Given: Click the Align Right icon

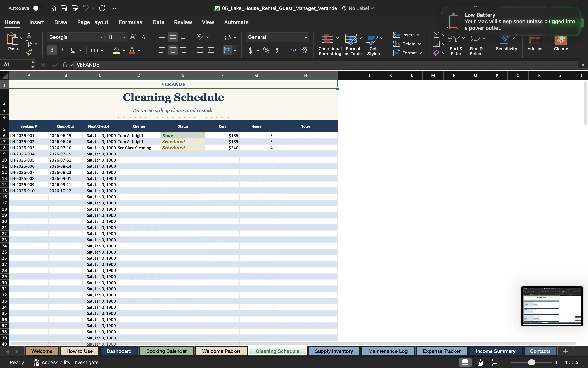Looking at the screenshot, I should pos(184,50).
